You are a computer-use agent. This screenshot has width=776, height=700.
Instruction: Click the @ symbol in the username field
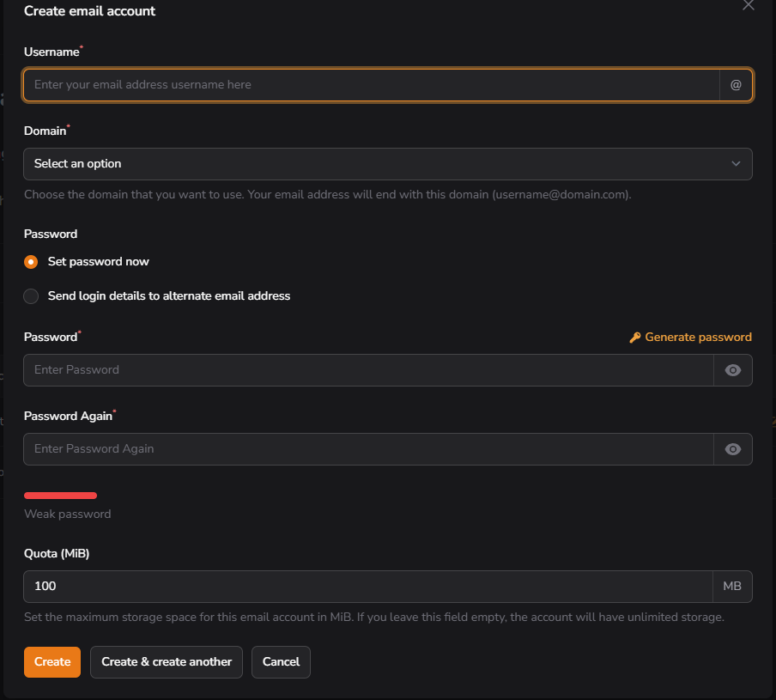tap(735, 85)
